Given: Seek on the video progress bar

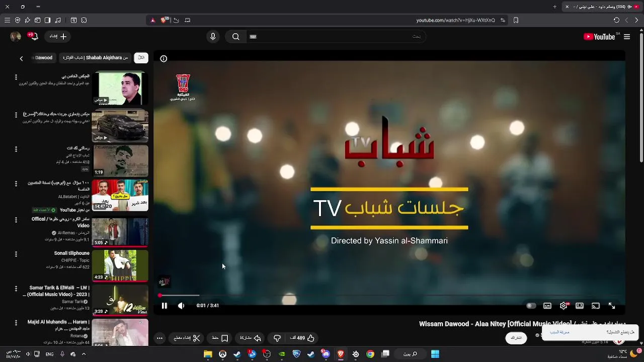Looking at the screenshot, I should [x=389, y=296].
